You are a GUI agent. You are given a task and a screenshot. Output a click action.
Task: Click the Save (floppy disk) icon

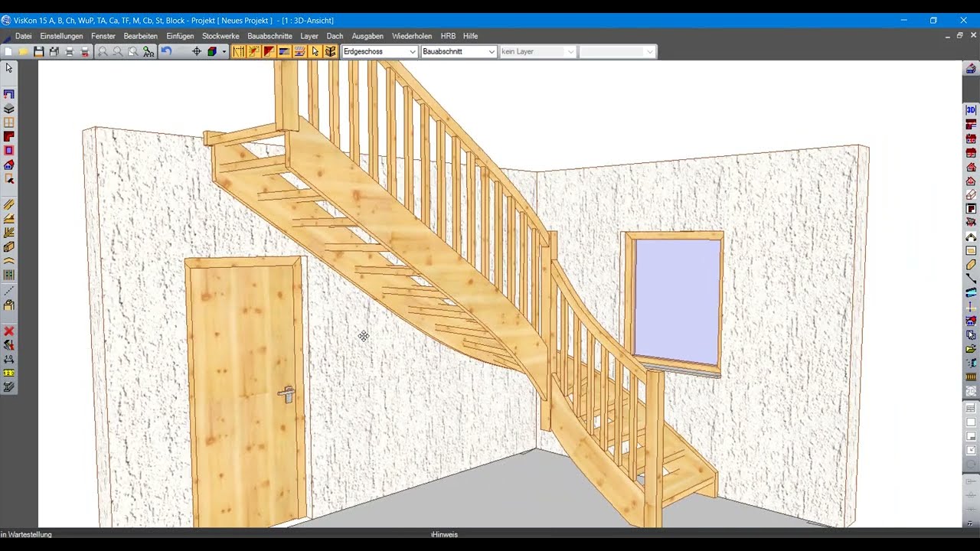click(38, 51)
